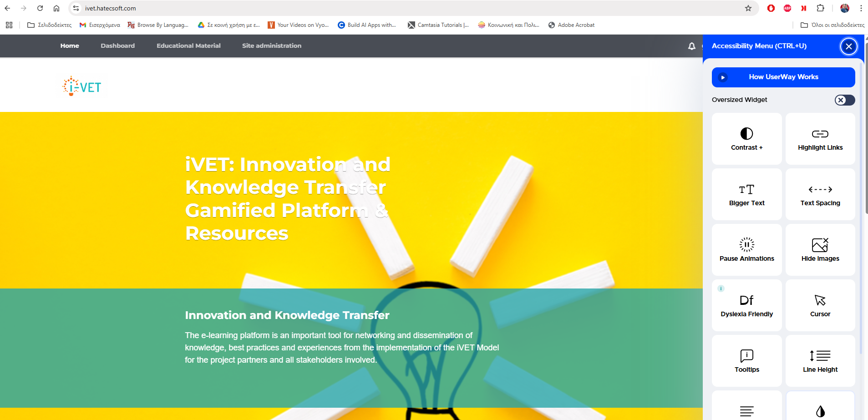Open the Camtasia Tutorials bookmark

438,25
